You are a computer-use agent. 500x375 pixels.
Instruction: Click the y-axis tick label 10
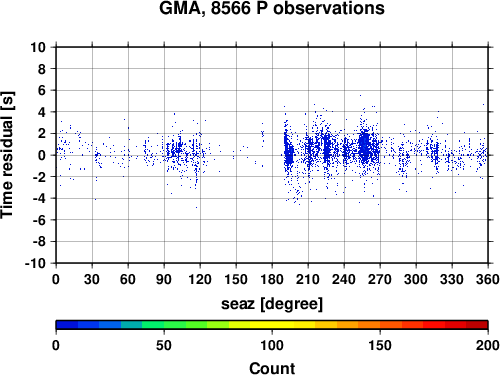pos(38,47)
